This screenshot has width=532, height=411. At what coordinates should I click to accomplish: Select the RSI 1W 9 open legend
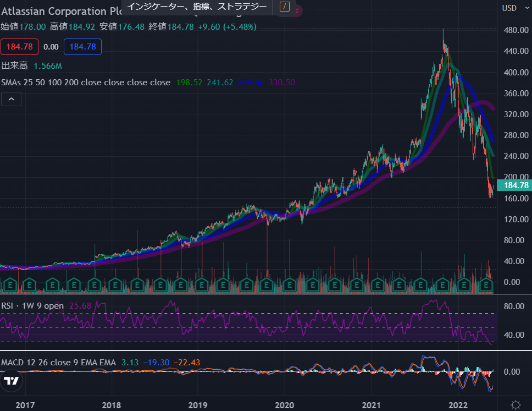32,306
